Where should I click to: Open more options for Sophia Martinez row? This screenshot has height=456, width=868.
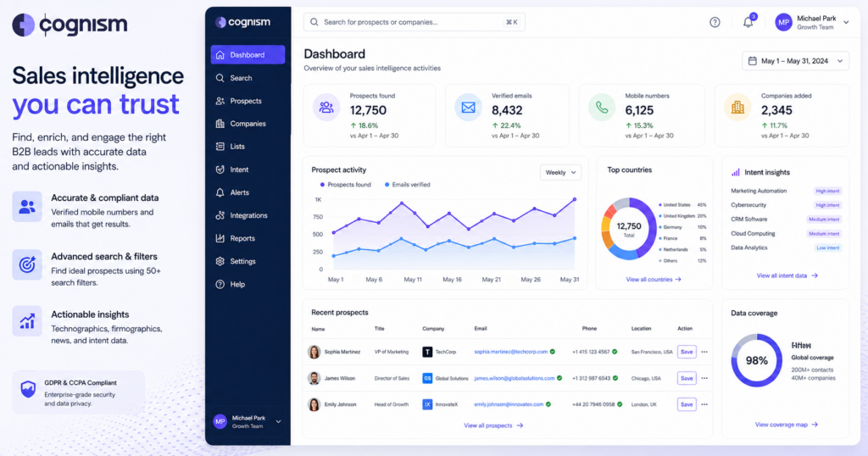(x=704, y=352)
